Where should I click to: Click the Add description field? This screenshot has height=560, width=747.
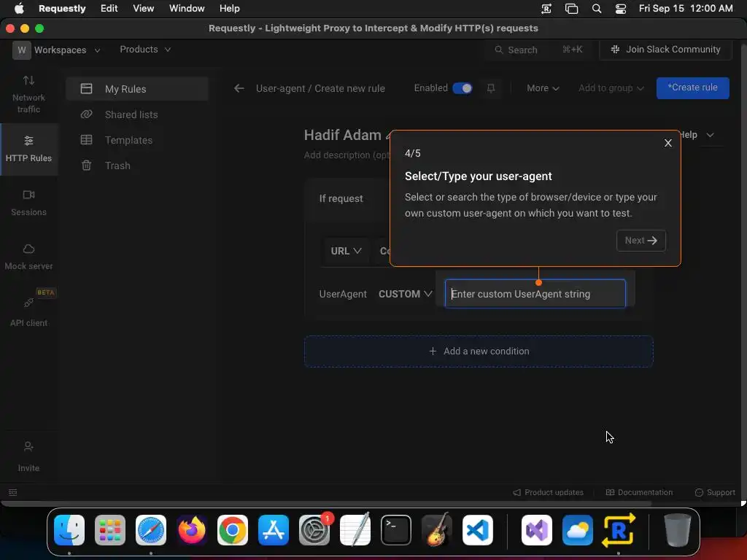pyautogui.click(x=347, y=155)
